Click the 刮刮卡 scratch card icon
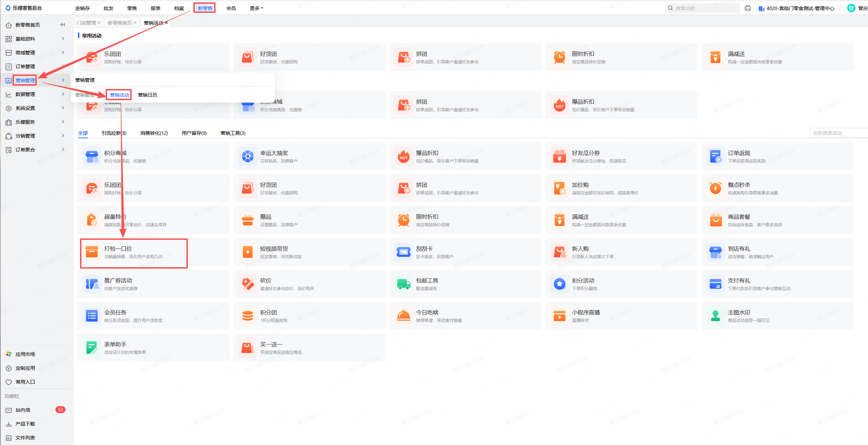The width and height of the screenshot is (868, 445). point(404,252)
